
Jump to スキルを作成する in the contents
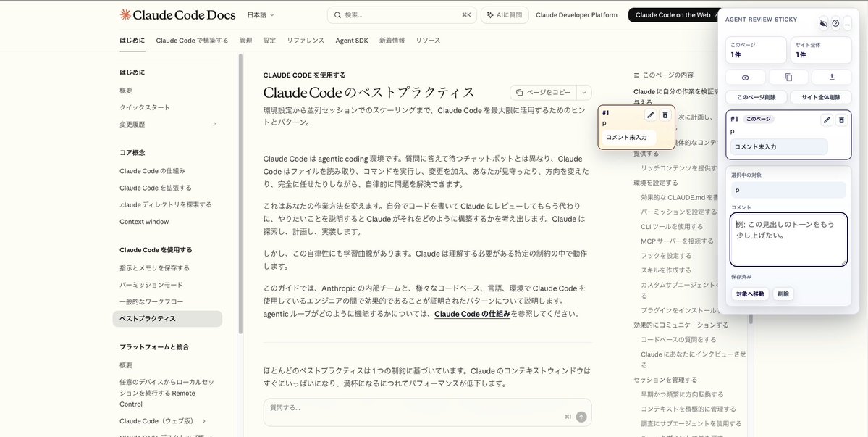(666, 270)
